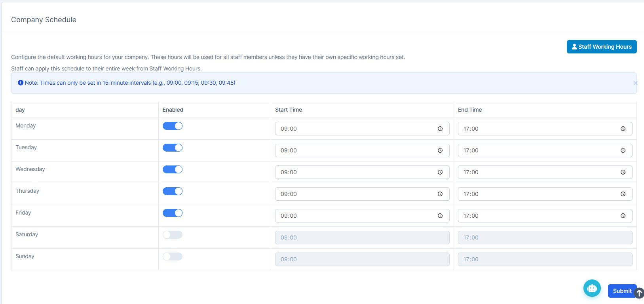The image size is (644, 304).
Task: Open time picker for Wednesday's start time
Action: point(440,172)
